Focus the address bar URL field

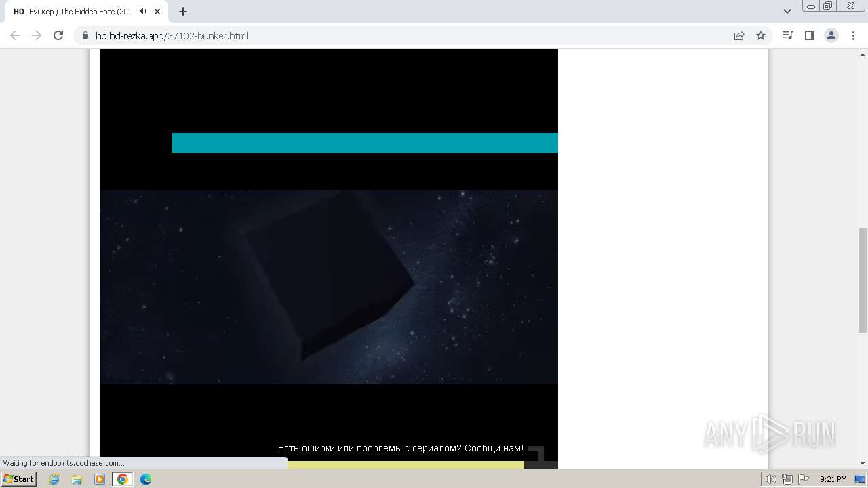click(407, 35)
